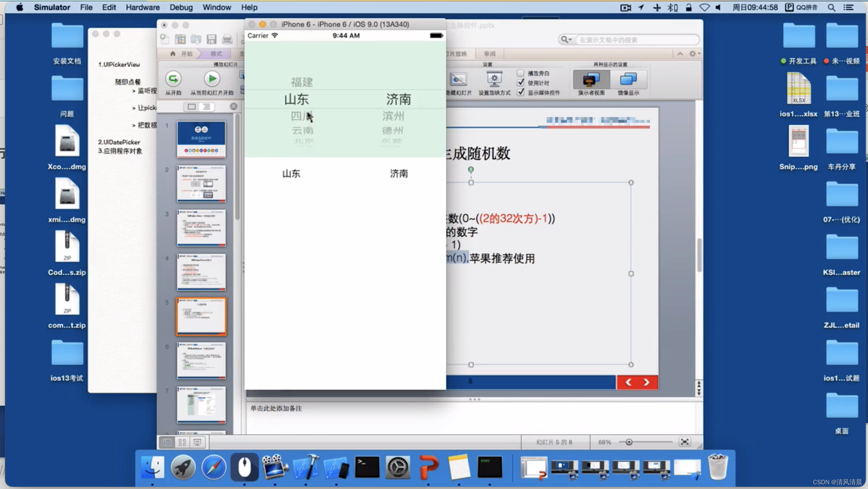Viewport: 868px width, 489px height.
Task: Click the previous slide arrow on red bar
Action: [628, 382]
